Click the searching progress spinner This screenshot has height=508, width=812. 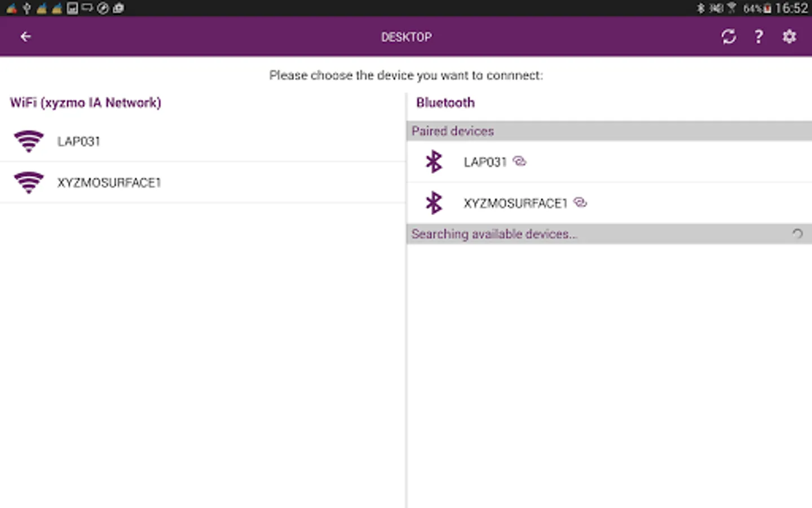797,234
